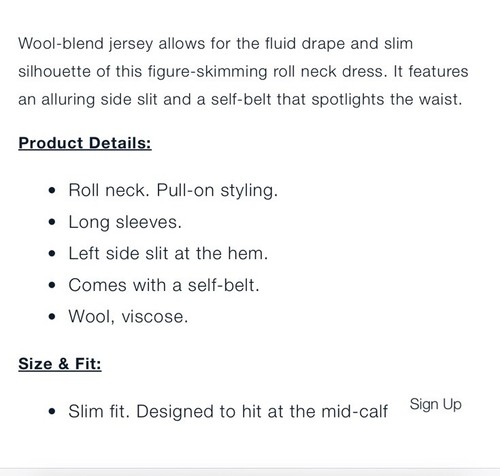Click the 'Wool-blend jersey allows' description line

(215, 44)
